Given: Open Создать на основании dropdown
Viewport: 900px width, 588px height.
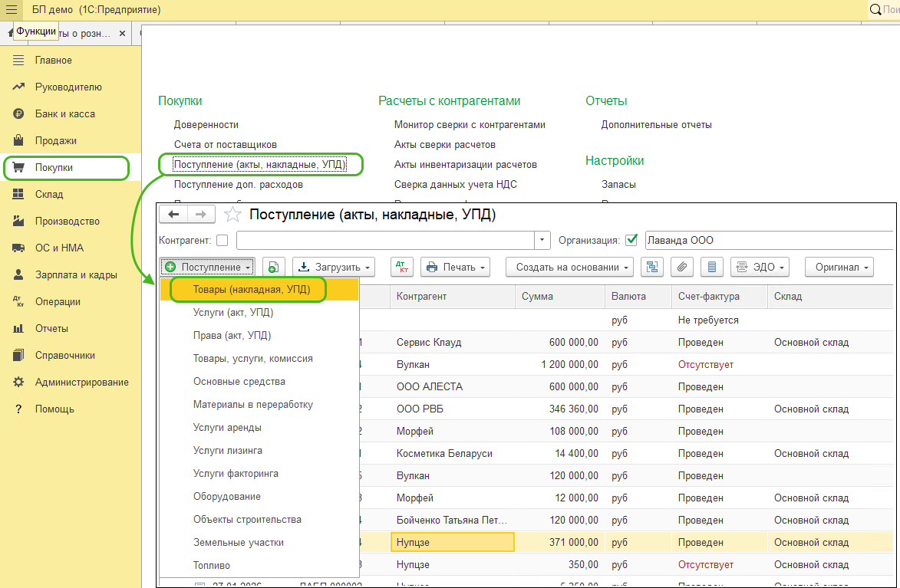Looking at the screenshot, I should [569, 268].
